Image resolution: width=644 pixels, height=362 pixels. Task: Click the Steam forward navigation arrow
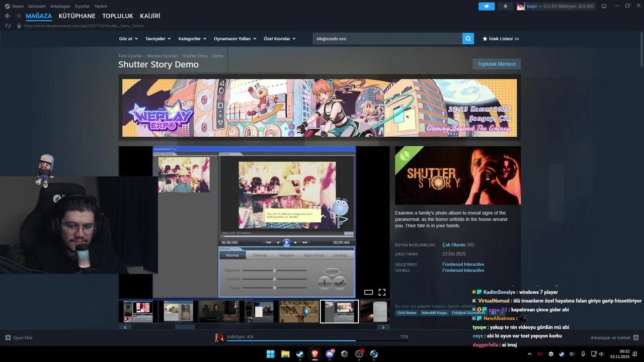19,16
